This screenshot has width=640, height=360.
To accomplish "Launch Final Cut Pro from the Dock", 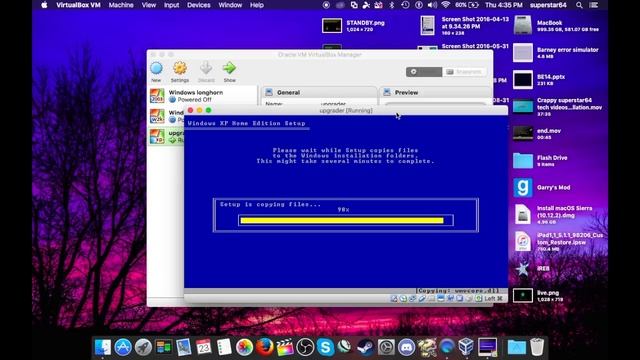I will pyautogui.click(x=285, y=347).
